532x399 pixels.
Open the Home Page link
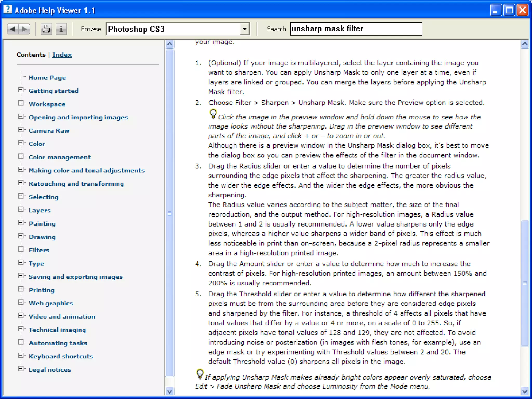tap(47, 78)
